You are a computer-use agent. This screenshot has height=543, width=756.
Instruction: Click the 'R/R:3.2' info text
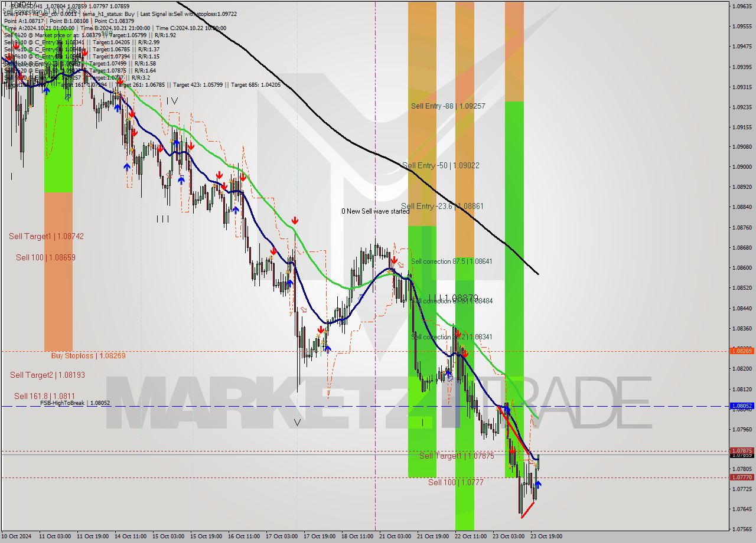(x=141, y=77)
